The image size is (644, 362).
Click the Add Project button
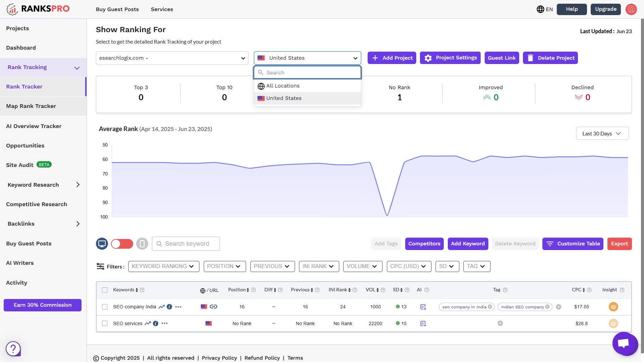(x=392, y=58)
